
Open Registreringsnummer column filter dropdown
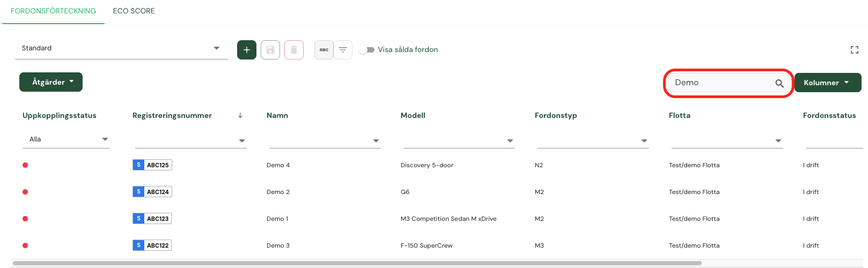coord(190,140)
